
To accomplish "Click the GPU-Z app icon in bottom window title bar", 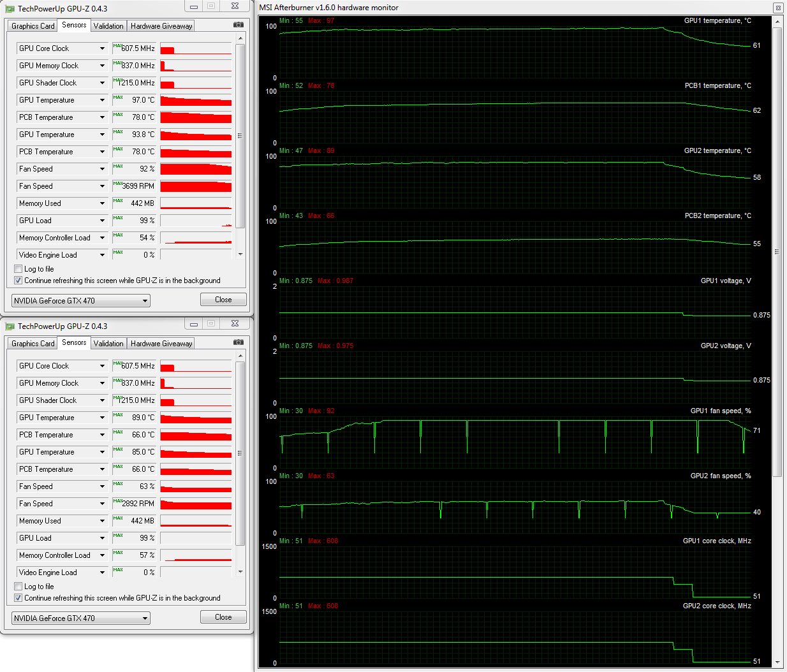I will pyautogui.click(x=10, y=326).
